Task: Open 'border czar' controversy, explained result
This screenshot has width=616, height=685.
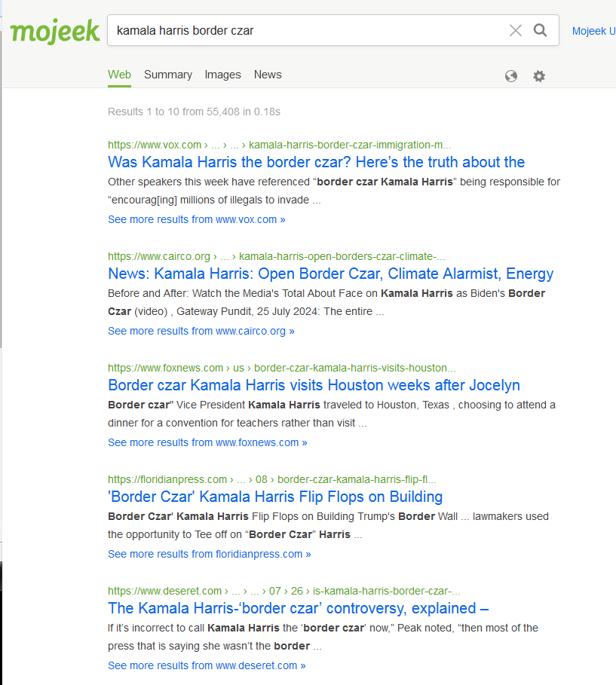Action: [298, 608]
